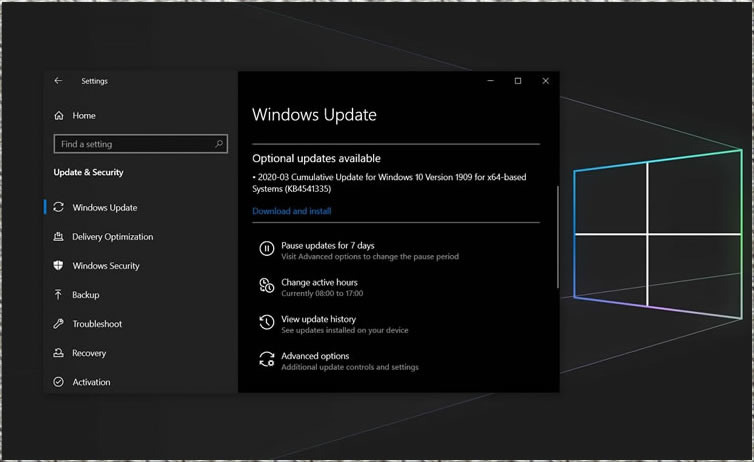Viewport: 754px width, 462px height.
Task: Click 'Visit Advanced options to change' text
Action: click(x=370, y=257)
